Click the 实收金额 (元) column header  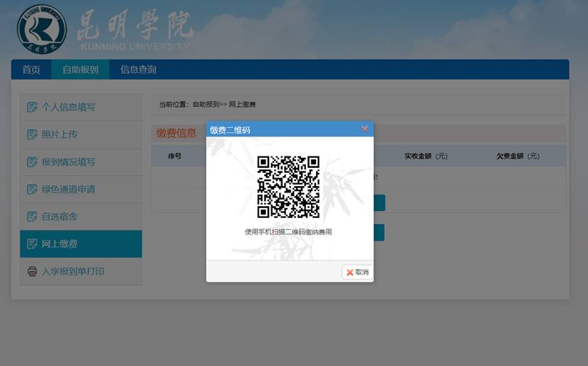coord(426,156)
